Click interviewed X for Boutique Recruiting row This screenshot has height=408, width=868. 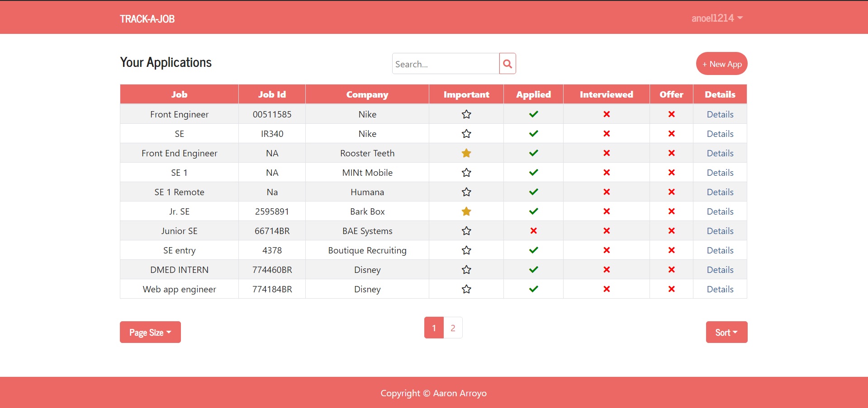click(x=607, y=250)
